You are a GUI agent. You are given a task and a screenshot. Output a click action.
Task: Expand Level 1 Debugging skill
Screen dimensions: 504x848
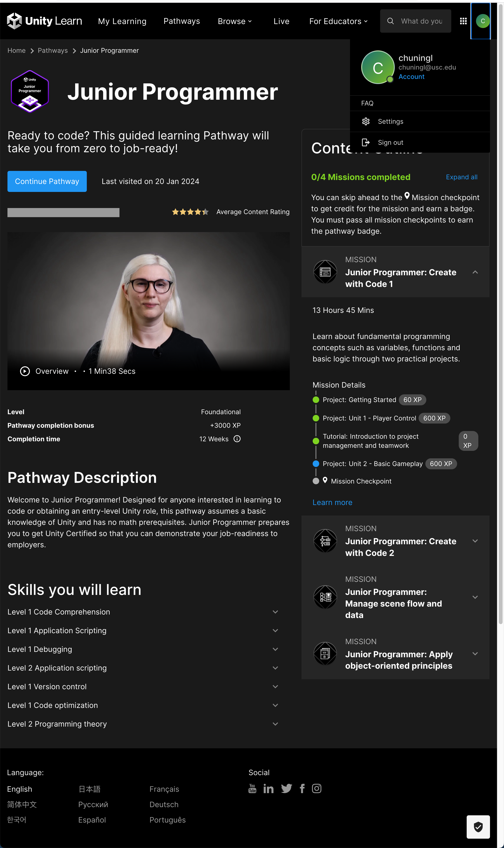pos(275,649)
